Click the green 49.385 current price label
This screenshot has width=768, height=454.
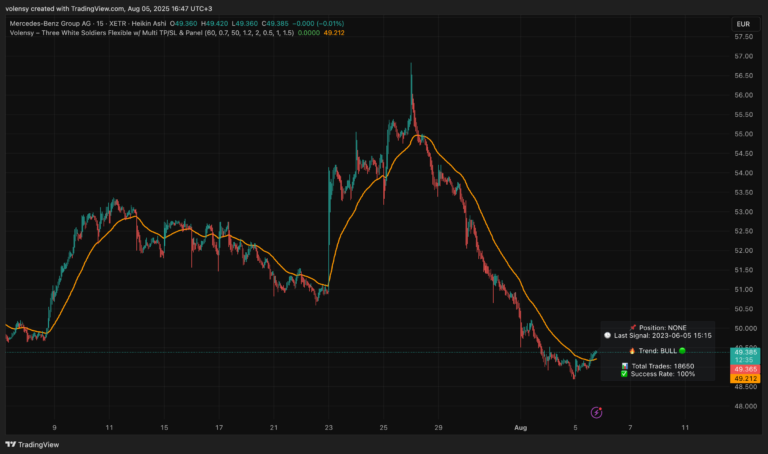pos(744,352)
